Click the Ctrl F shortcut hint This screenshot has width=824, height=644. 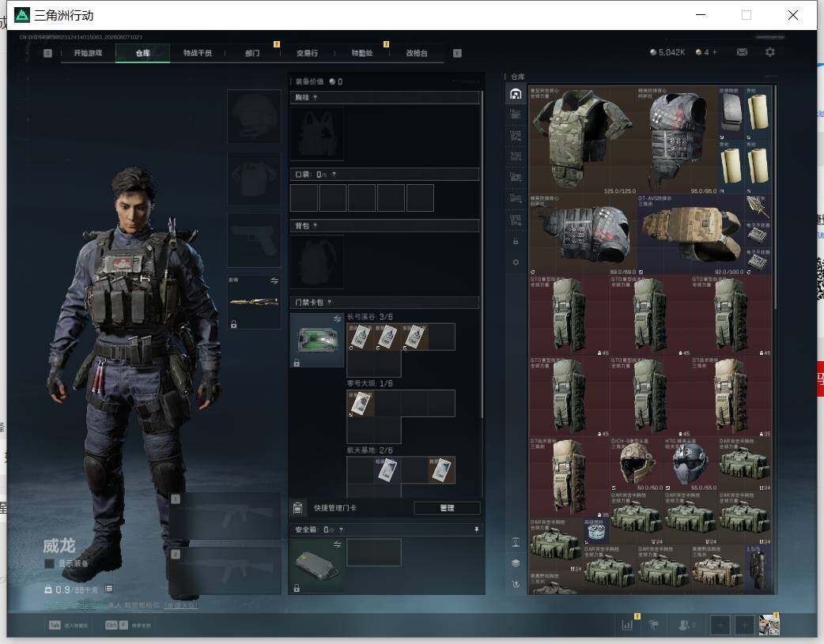coord(128,625)
